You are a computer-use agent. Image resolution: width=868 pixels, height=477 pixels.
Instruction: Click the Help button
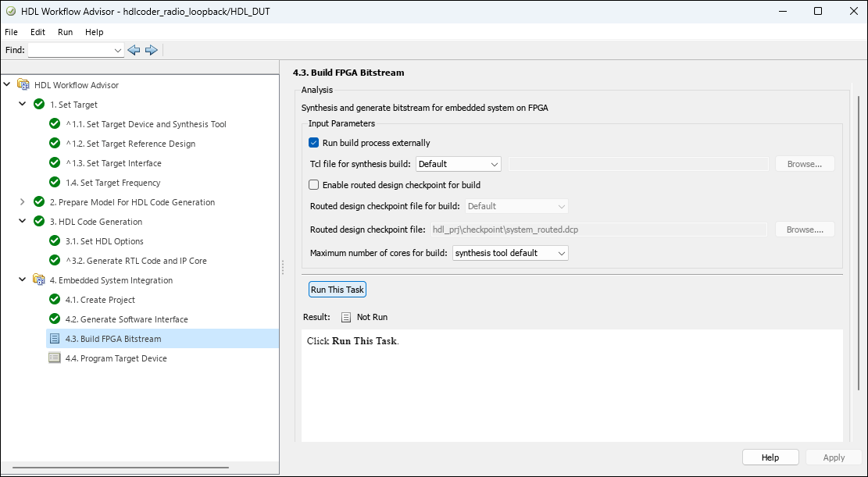(x=770, y=457)
